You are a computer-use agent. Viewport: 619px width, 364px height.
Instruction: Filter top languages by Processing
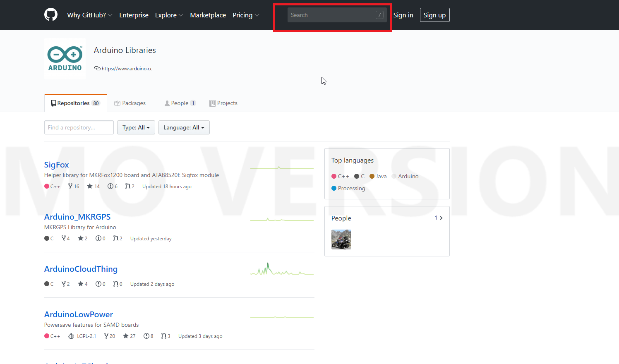348,188
